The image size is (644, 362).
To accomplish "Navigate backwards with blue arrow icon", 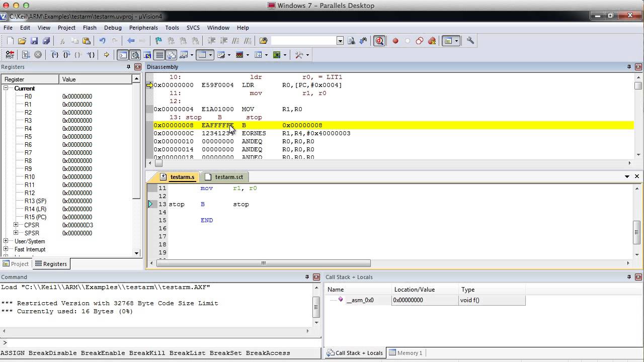I will pos(131,41).
